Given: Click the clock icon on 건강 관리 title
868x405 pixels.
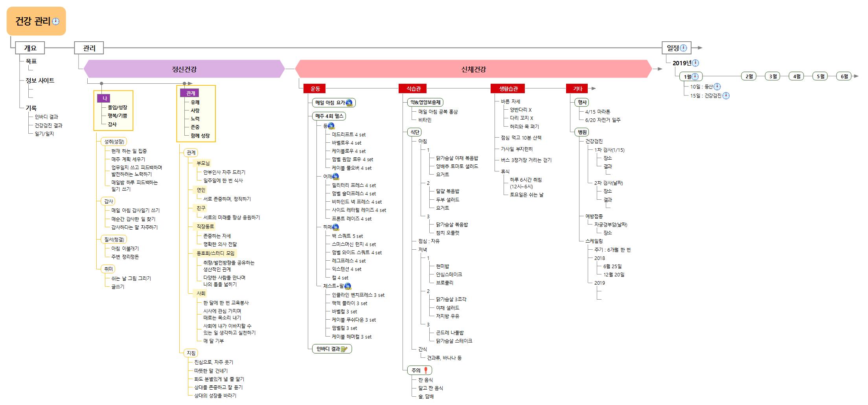Looking at the screenshot, I should pyautogui.click(x=56, y=22).
